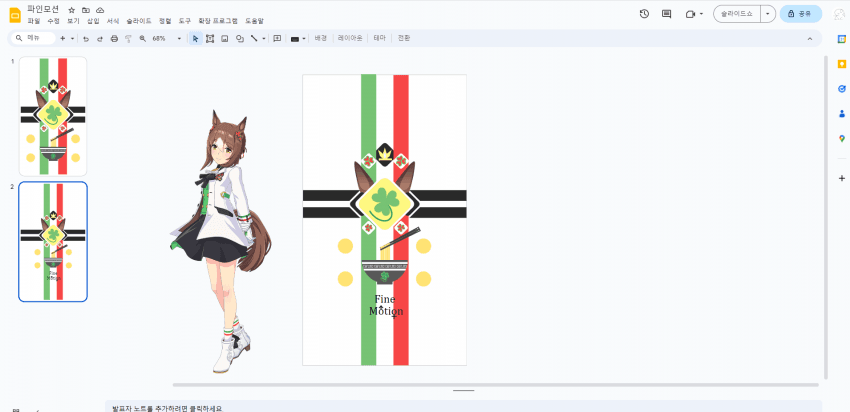Select the line tool
This screenshot has height=412, width=850.
254,38
